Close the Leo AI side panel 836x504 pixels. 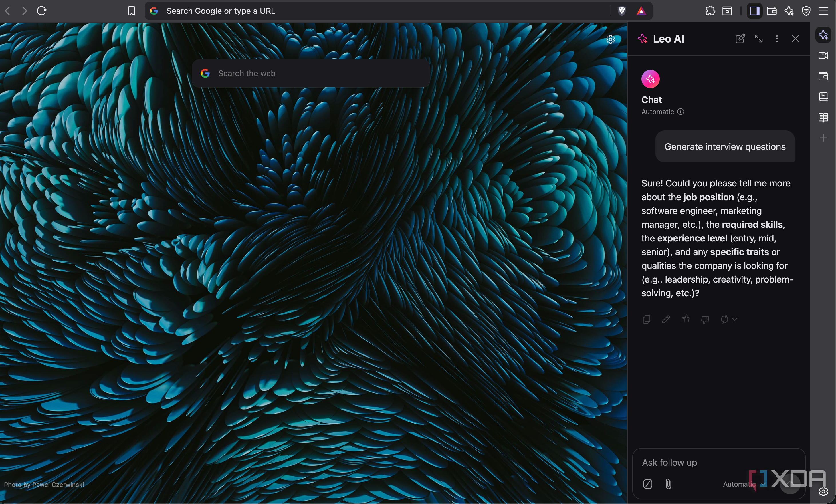(795, 39)
